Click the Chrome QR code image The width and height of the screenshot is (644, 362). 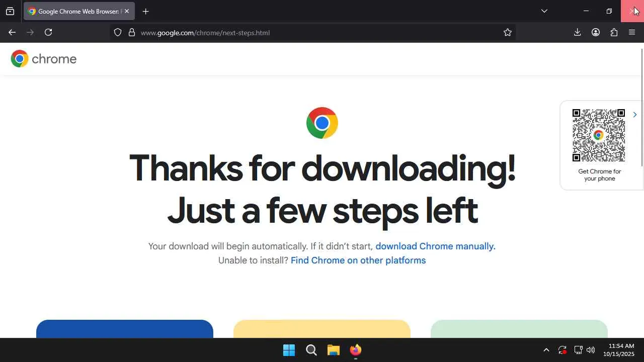[599, 135]
